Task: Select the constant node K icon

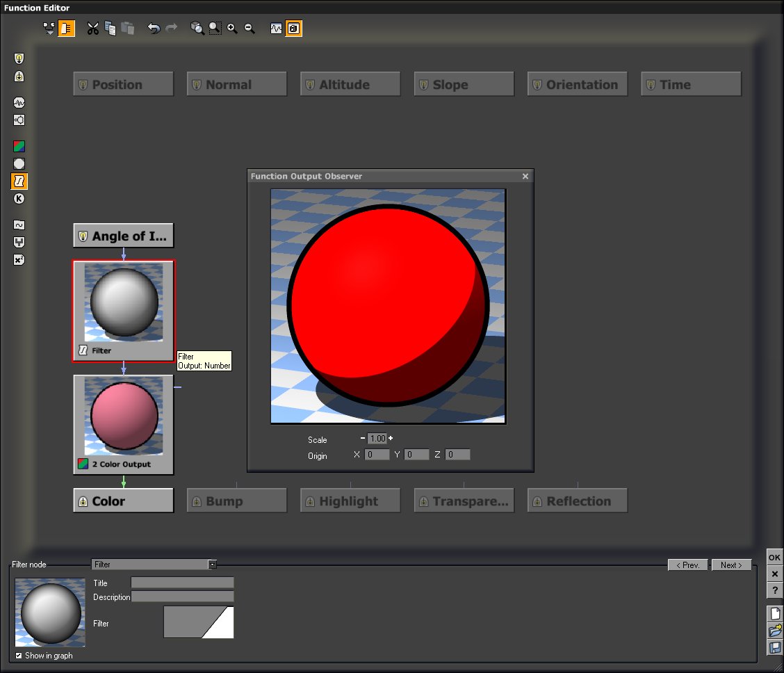Action: click(19, 199)
